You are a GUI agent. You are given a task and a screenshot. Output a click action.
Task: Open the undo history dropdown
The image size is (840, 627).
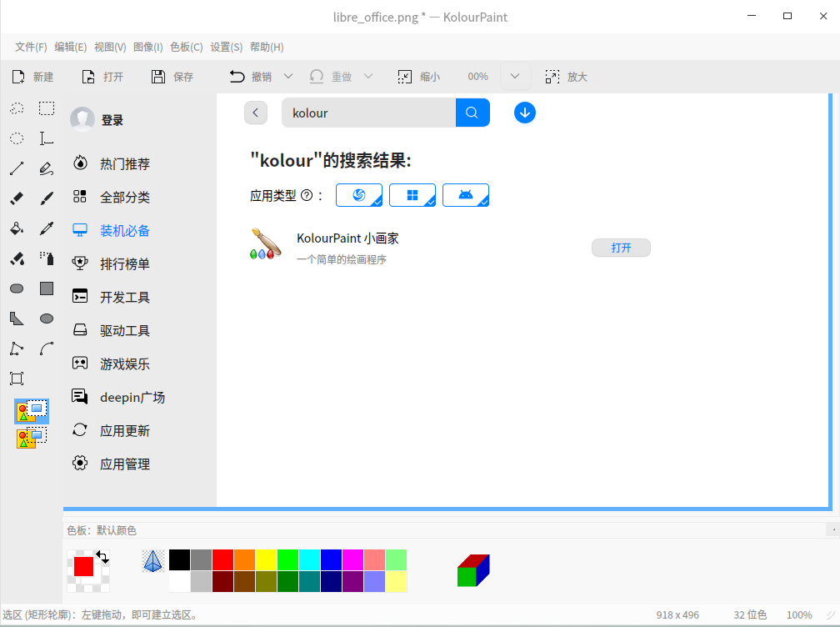point(287,76)
